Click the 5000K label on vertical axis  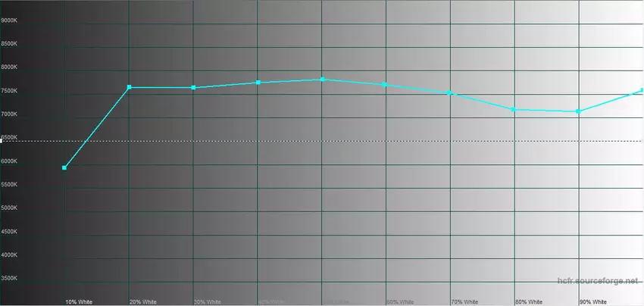(11, 208)
